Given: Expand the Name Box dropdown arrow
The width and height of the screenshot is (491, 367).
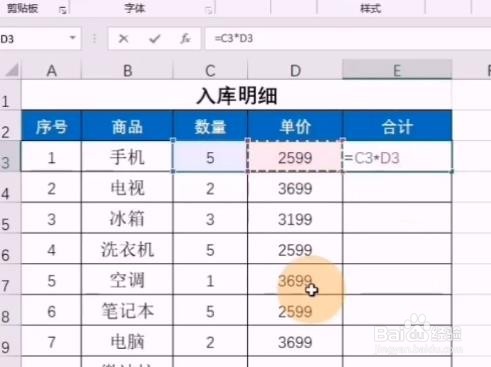Looking at the screenshot, I should (x=73, y=38).
